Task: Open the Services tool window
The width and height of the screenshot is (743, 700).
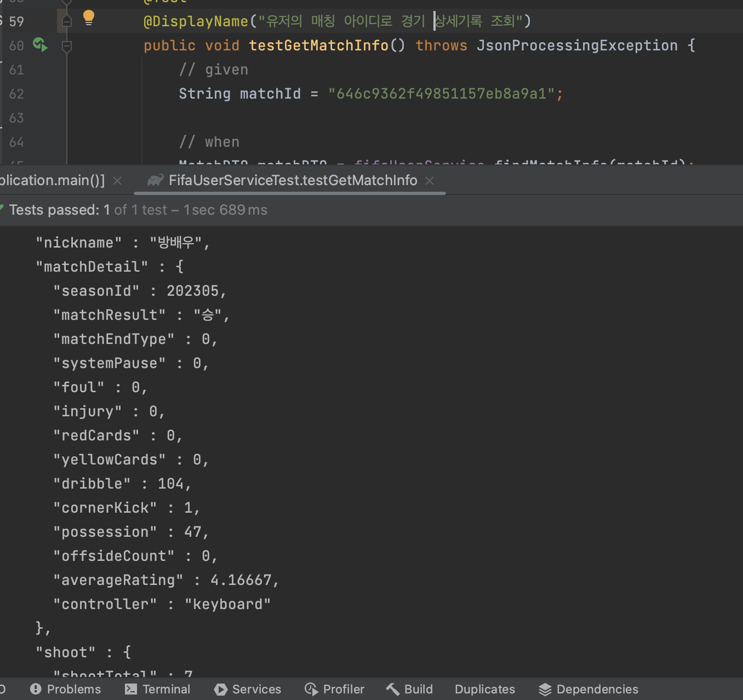Action: [248, 689]
